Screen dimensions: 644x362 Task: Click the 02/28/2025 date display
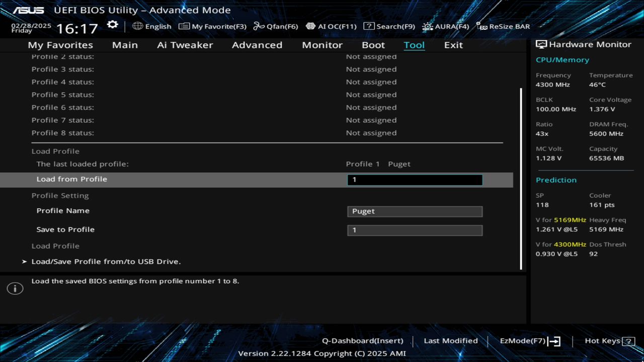tap(31, 25)
